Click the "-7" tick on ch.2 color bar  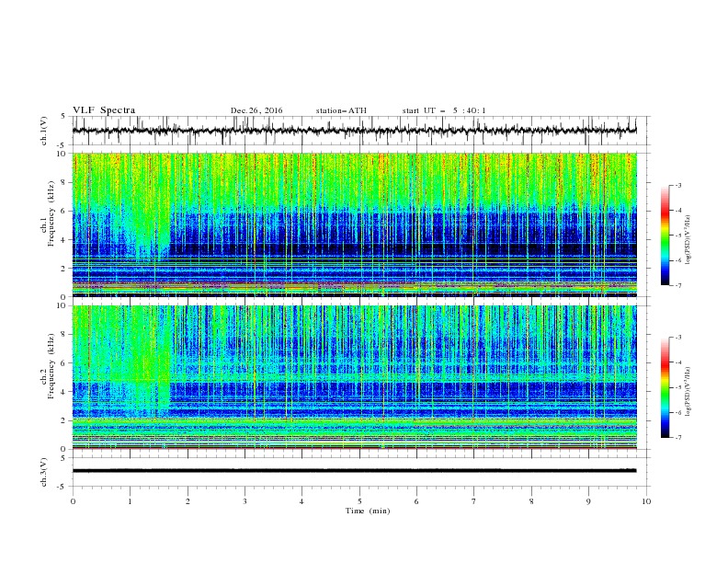pos(677,438)
